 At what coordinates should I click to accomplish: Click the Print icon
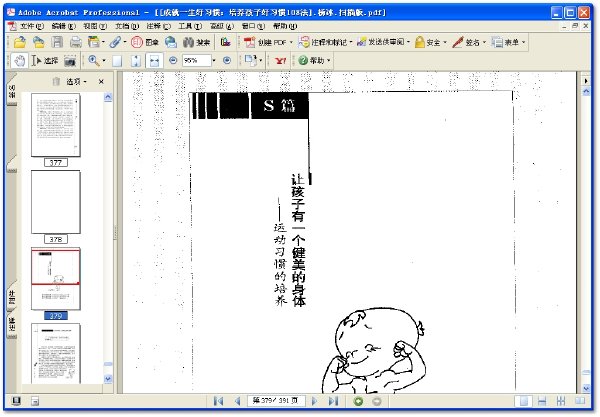[75, 42]
